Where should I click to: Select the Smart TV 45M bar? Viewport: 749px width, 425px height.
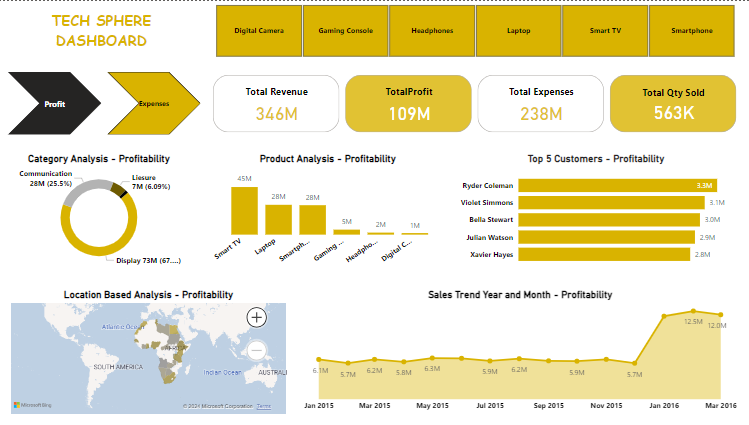click(x=245, y=211)
